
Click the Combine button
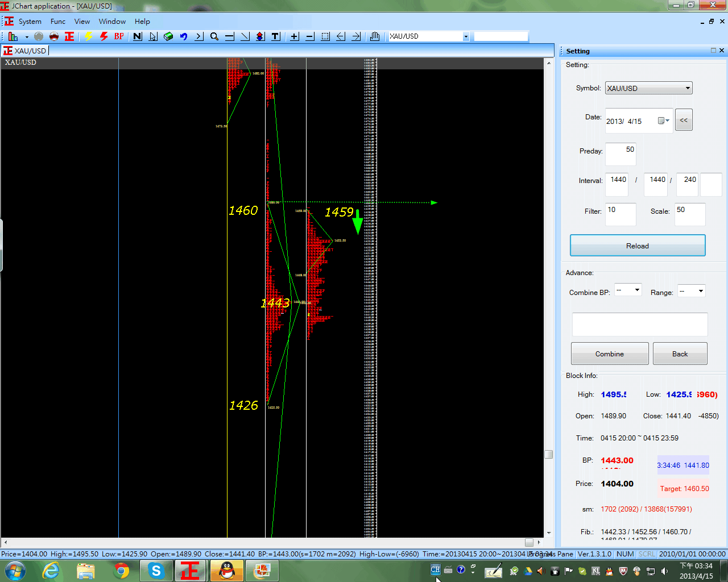(x=610, y=354)
